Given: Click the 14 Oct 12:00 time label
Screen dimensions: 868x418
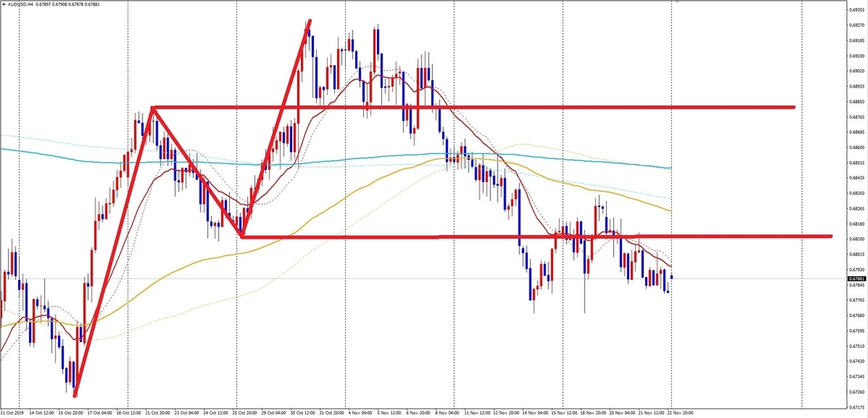Looking at the screenshot, I should pyautogui.click(x=41, y=413).
